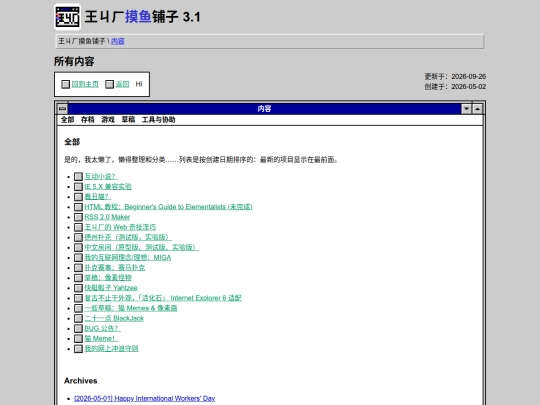Click the up-arrow button on 内容 titlebar
The width and height of the screenshot is (540, 405).
pos(477,109)
